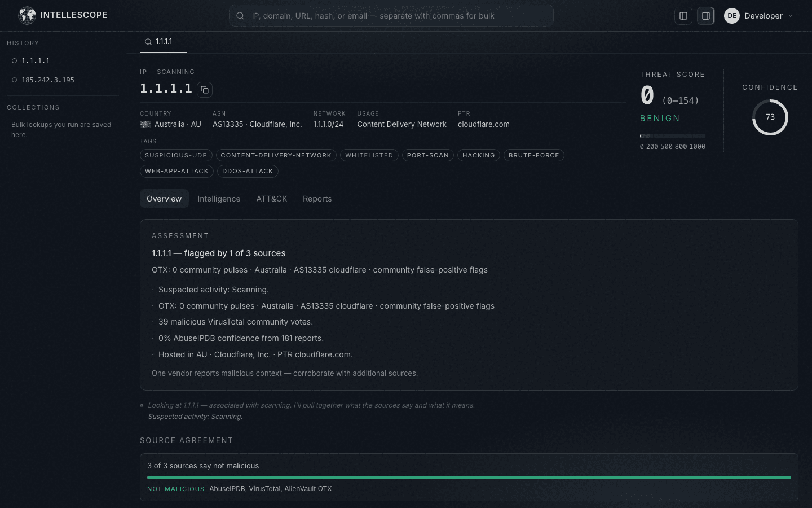
Task: Click the network value 1.1.1.0/24
Action: point(328,124)
